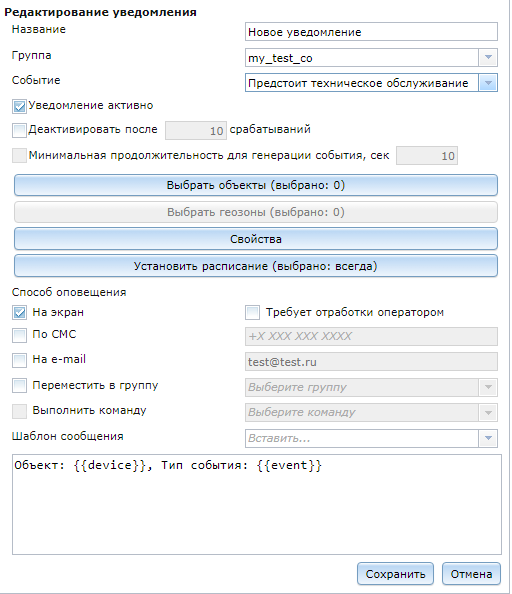The width and height of the screenshot is (512, 594).
Task: Open the Выберите команду dropdown arrow
Action: [x=488, y=413]
